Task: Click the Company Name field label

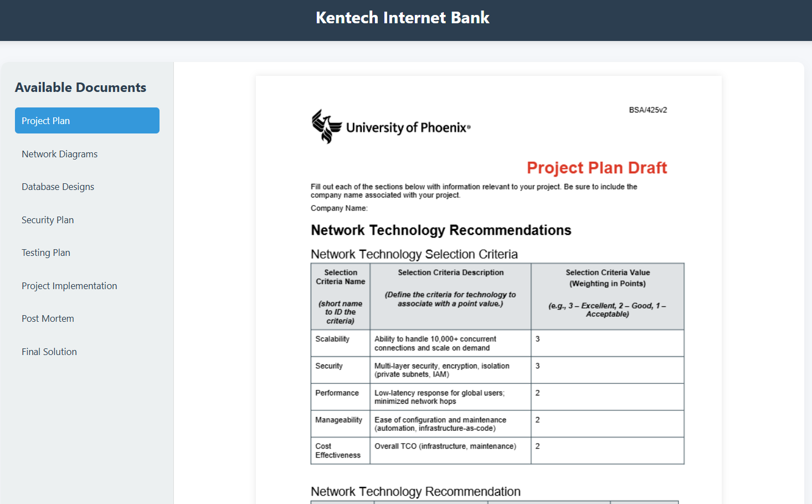Action: tap(339, 208)
